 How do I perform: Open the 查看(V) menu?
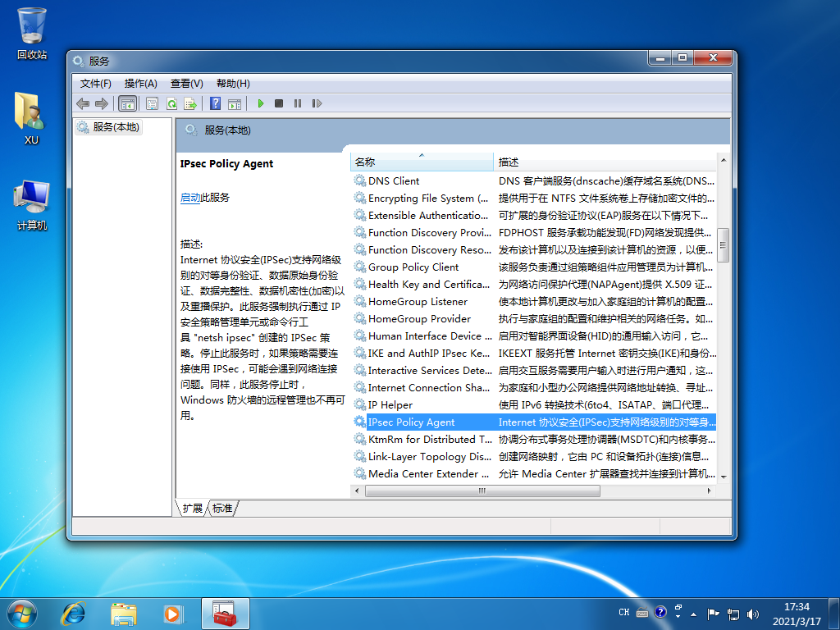click(x=185, y=83)
